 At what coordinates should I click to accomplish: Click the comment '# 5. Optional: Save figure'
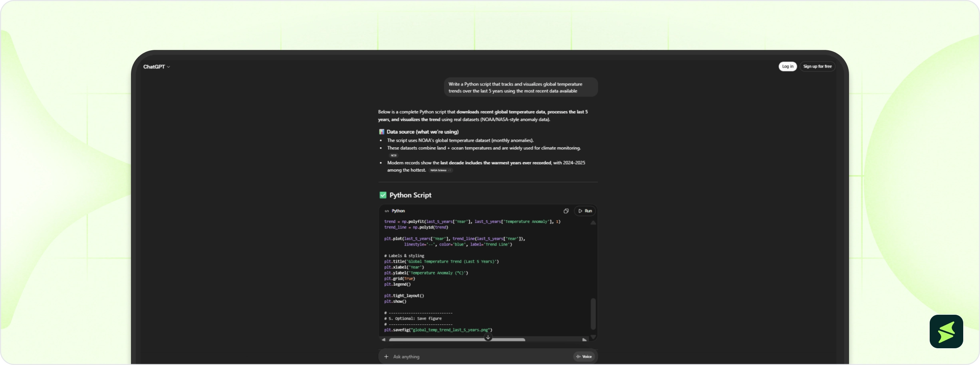(413, 319)
